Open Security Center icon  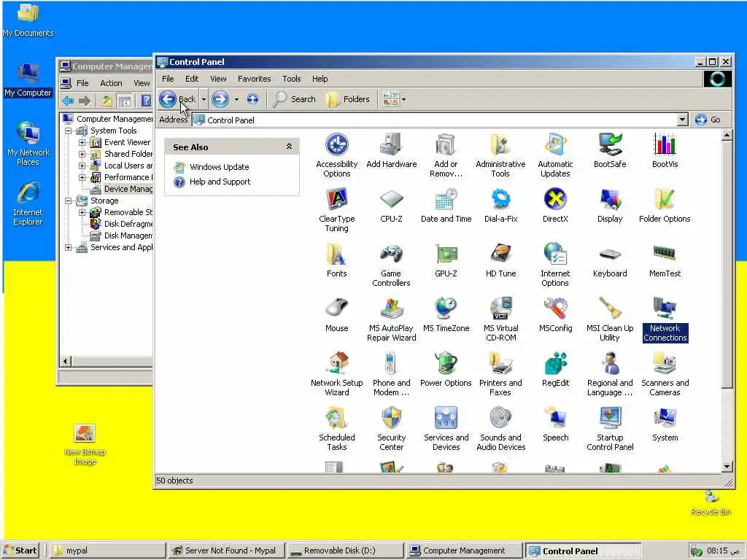[391, 429]
